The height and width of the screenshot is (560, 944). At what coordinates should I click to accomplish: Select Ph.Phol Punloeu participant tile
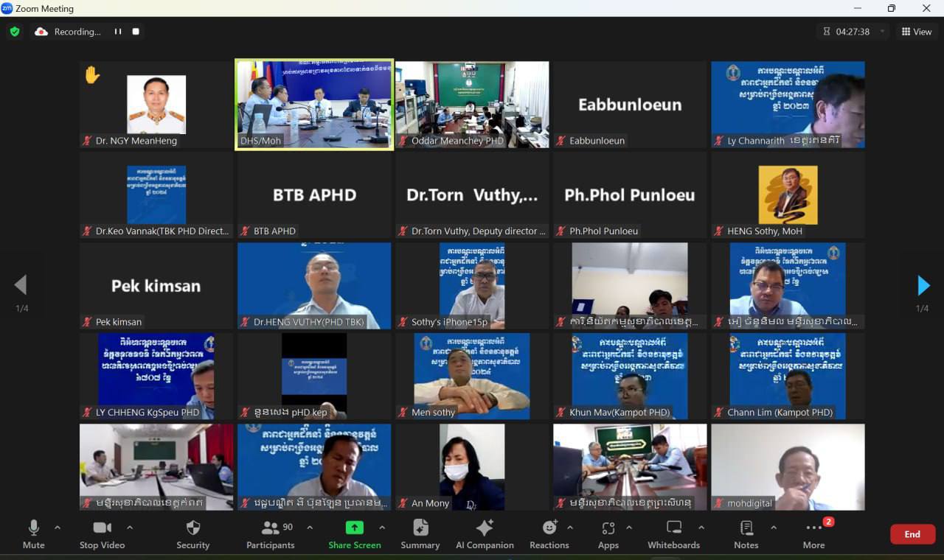pyautogui.click(x=630, y=195)
